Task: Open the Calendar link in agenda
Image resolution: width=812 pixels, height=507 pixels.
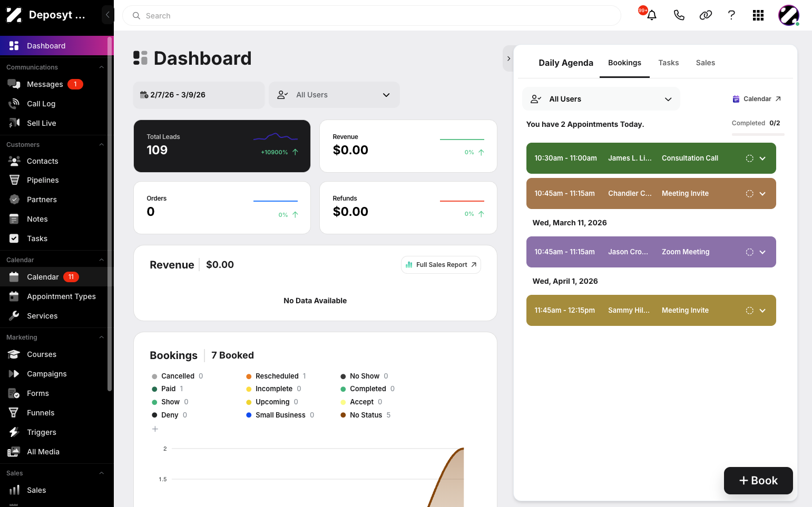Action: (x=757, y=99)
